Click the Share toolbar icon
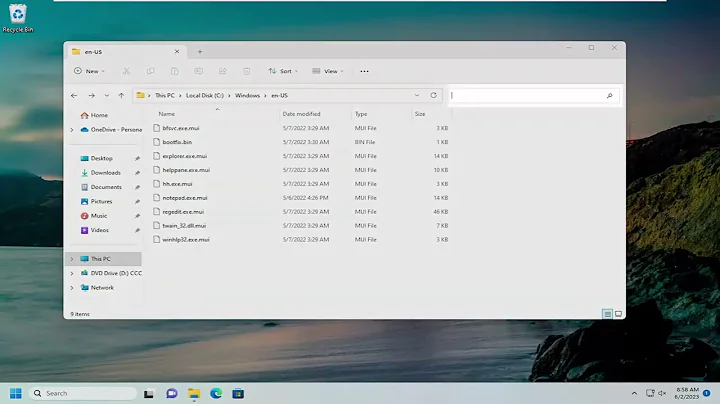The image size is (720, 404). [223, 71]
